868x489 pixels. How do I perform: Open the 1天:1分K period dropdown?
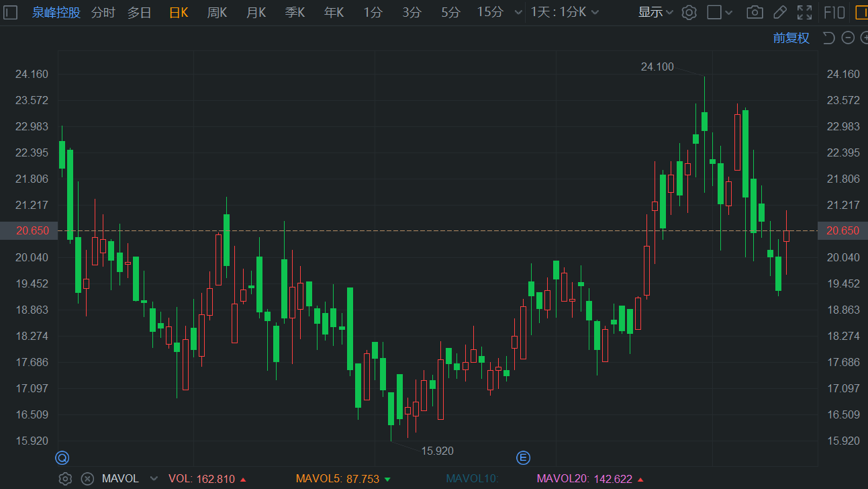click(565, 12)
